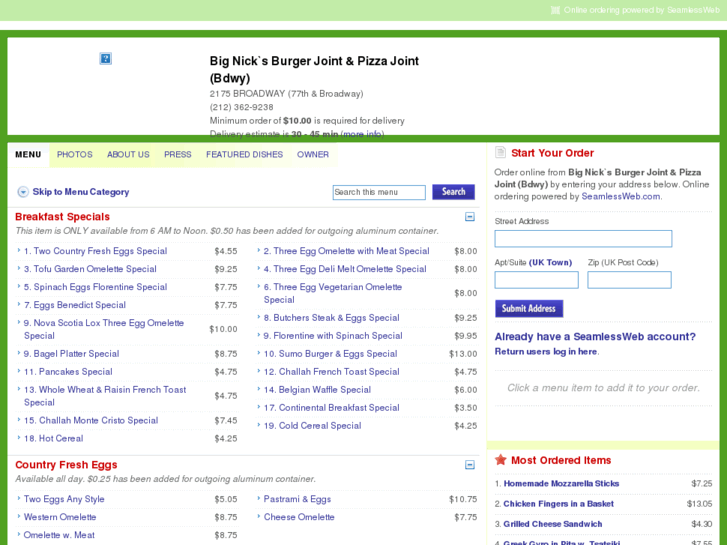Open the delivery estimate more info link
This screenshot has height=545, width=727.
[362, 134]
